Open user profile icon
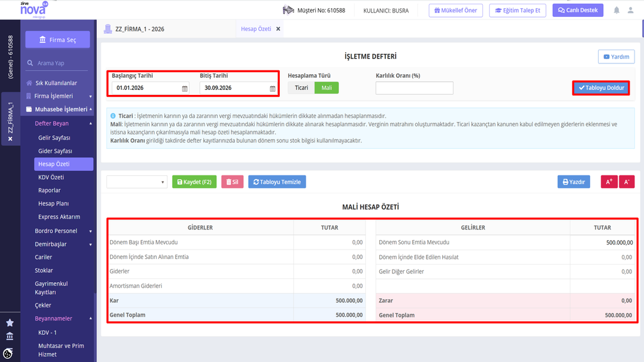644x362 pixels. 630,10
